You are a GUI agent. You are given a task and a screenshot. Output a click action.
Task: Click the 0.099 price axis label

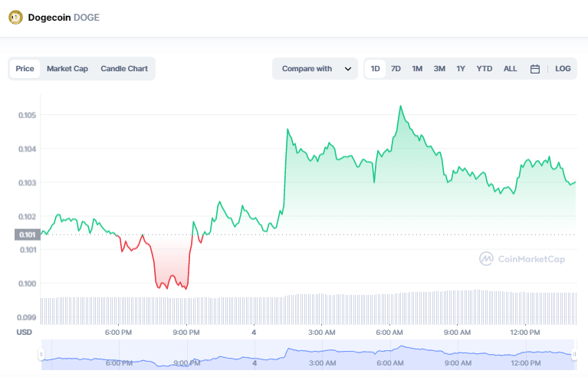click(x=27, y=317)
